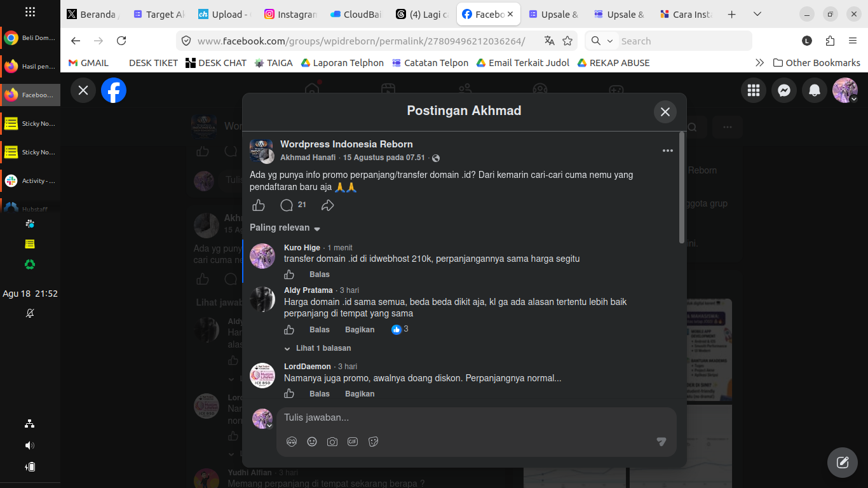Open the DESK CHAT bookmark
The width and height of the screenshot is (868, 488).
pos(216,63)
